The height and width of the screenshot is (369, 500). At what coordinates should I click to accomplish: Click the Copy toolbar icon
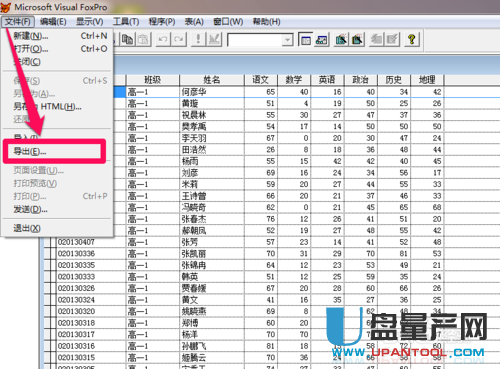click(127, 40)
